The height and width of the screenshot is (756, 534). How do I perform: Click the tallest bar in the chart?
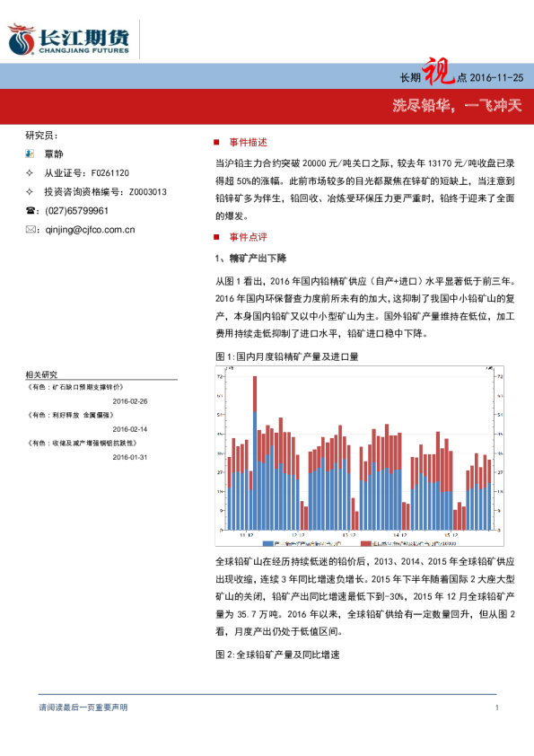255,453
